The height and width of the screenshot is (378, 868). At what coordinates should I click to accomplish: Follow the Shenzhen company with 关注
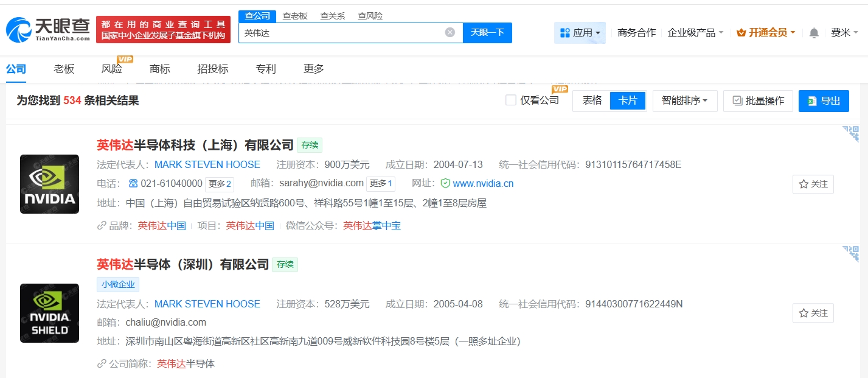(813, 313)
